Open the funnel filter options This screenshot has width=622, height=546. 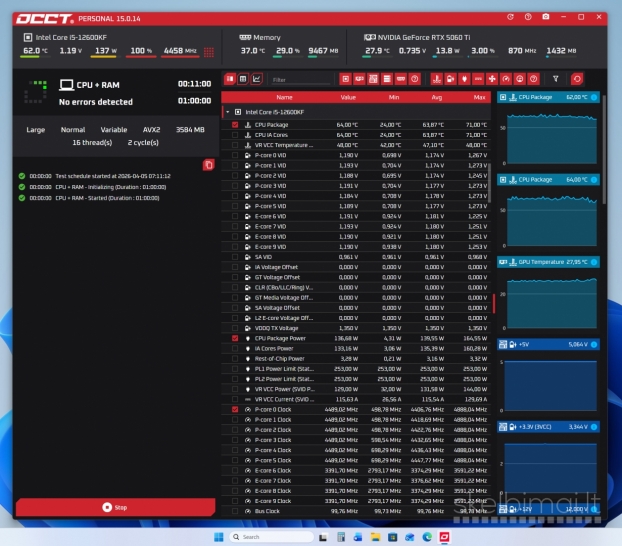point(555,79)
